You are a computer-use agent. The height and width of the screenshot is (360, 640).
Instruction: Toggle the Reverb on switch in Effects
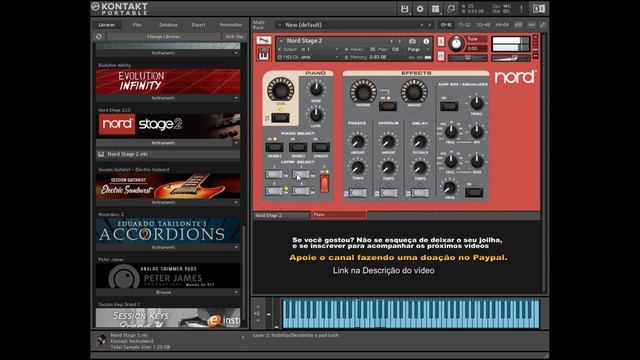[x=388, y=107]
